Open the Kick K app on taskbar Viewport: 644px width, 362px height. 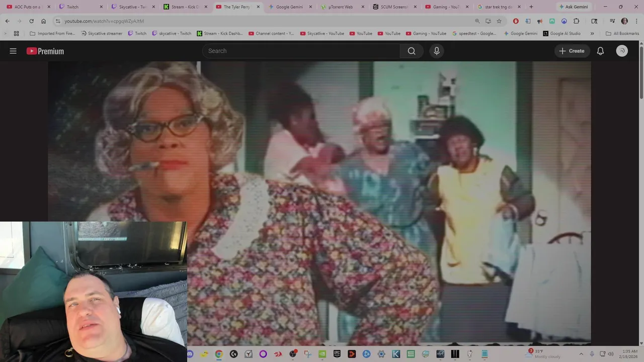(x=396, y=354)
